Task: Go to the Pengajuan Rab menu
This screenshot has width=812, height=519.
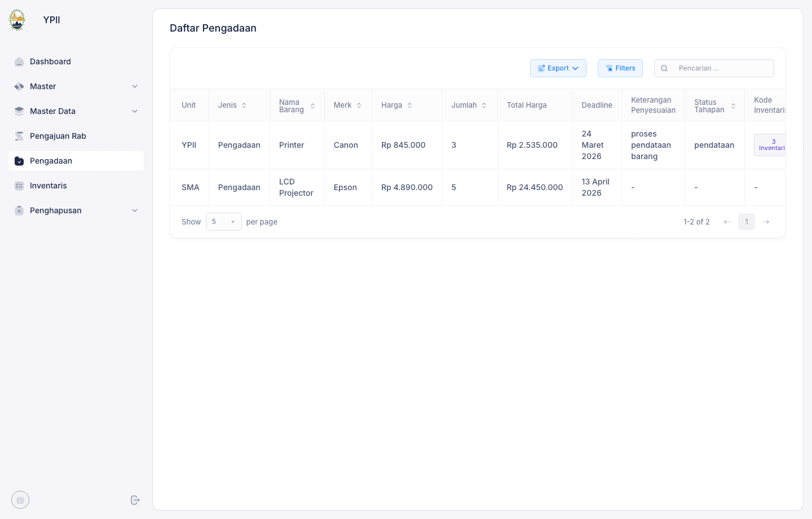Action: pyautogui.click(x=76, y=136)
